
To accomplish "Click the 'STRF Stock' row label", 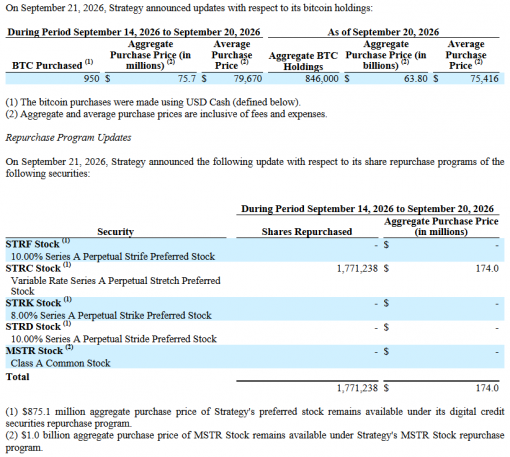I will tap(38, 243).
